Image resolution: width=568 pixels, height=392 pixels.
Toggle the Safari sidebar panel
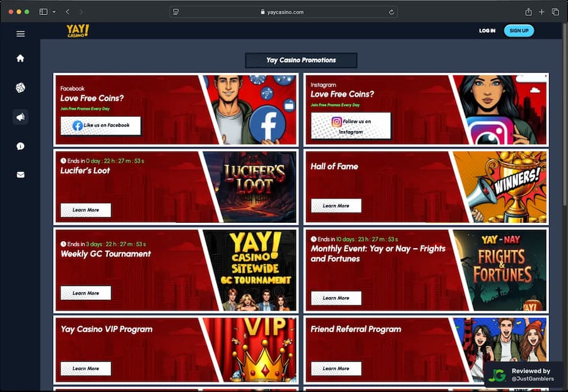point(44,11)
